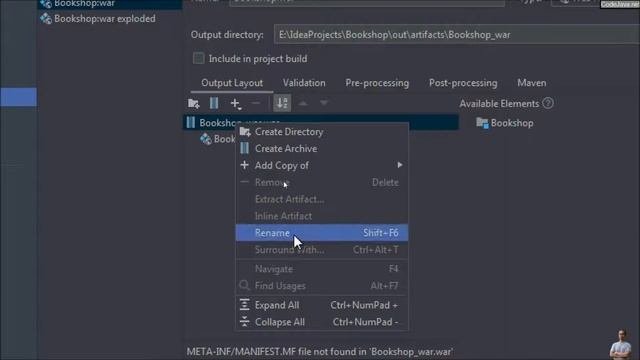The image size is (640, 360).
Task: Click the Find Usages magnifier icon
Action: 244,285
